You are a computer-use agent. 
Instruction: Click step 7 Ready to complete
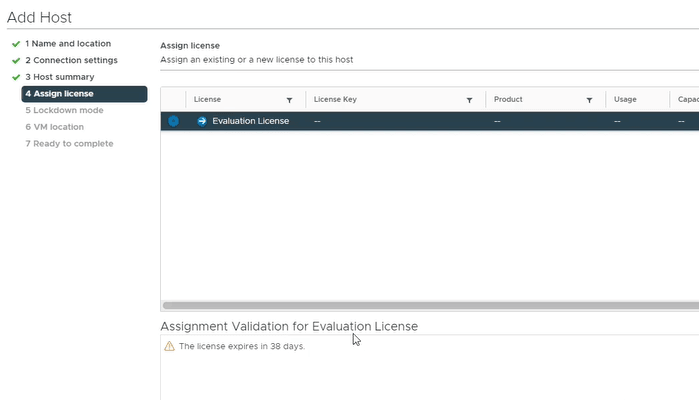(69, 144)
